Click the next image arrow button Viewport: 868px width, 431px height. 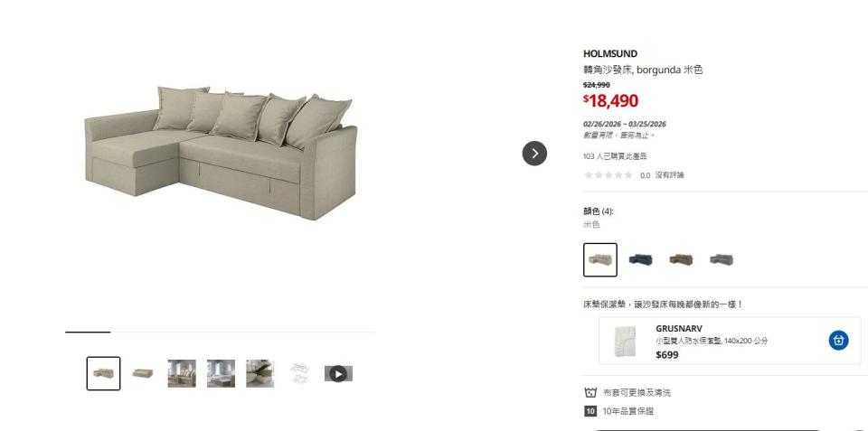(534, 154)
